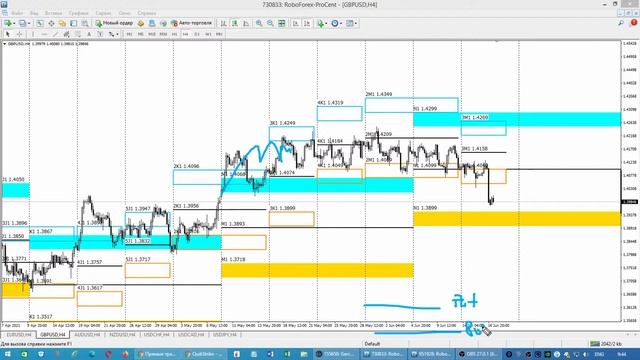Screen dimensions: 640x360
Task: Open the Templates toolbar icon
Action: [350, 23]
